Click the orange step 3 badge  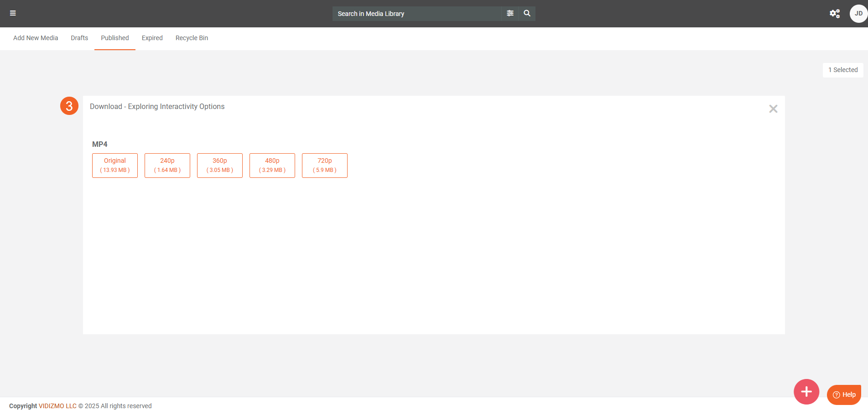(x=69, y=106)
